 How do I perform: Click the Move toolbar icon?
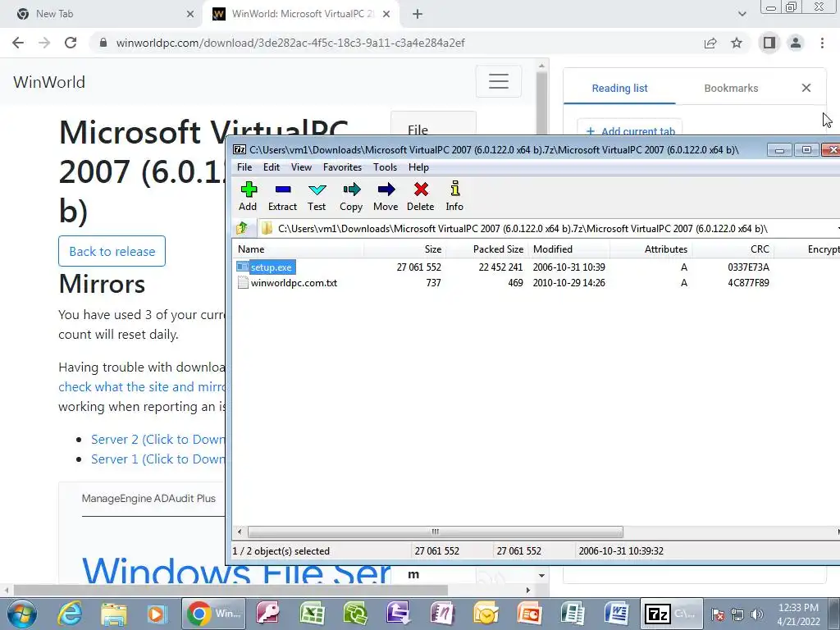386,197
